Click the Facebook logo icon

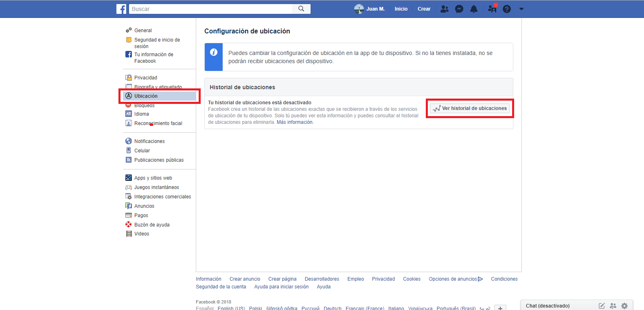tap(121, 9)
